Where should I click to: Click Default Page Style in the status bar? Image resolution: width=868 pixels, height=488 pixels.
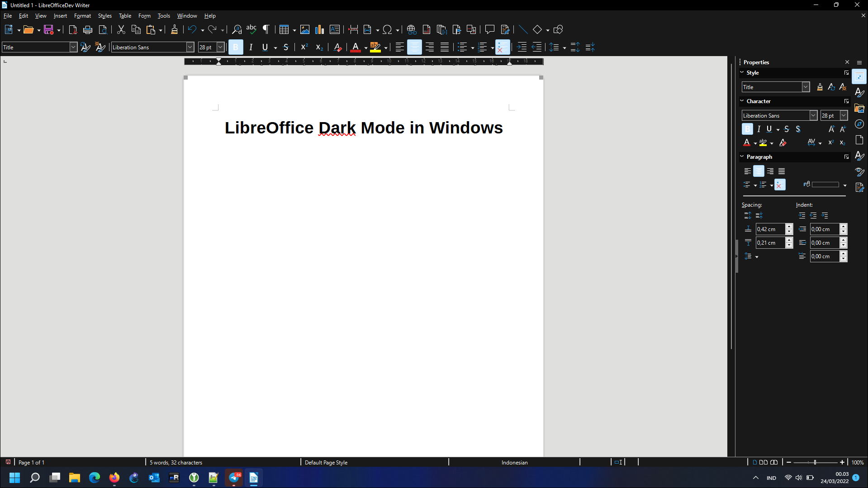pyautogui.click(x=326, y=462)
